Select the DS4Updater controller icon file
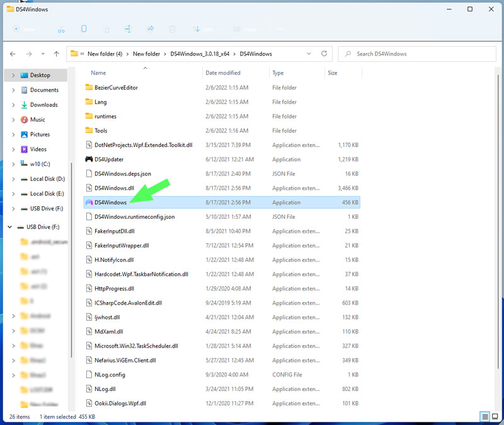Image resolution: width=504 pixels, height=425 pixels. (x=109, y=160)
